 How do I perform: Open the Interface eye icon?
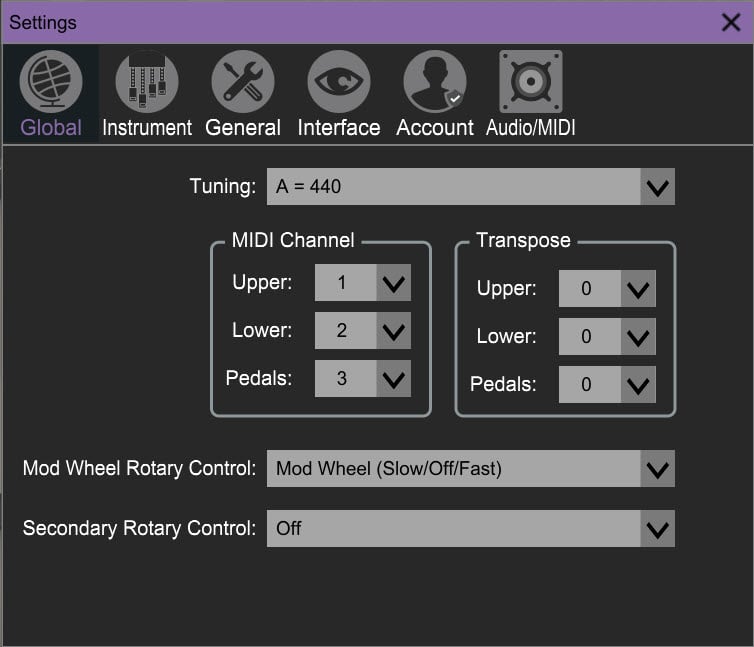tap(339, 82)
